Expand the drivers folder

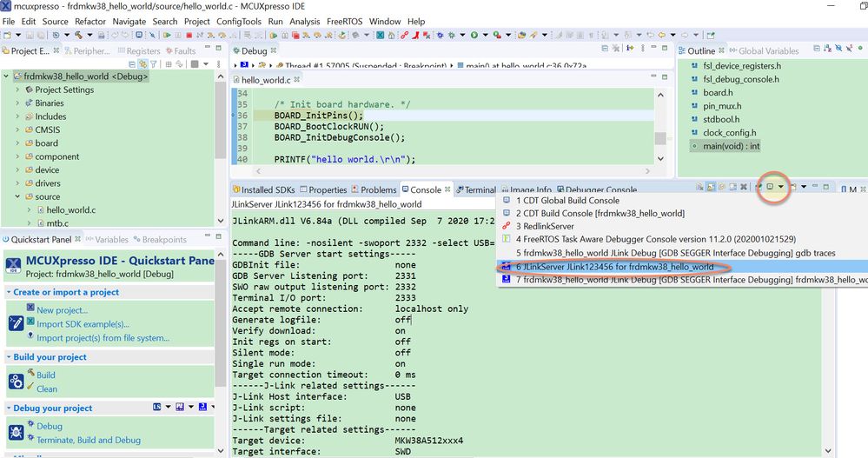tap(17, 183)
